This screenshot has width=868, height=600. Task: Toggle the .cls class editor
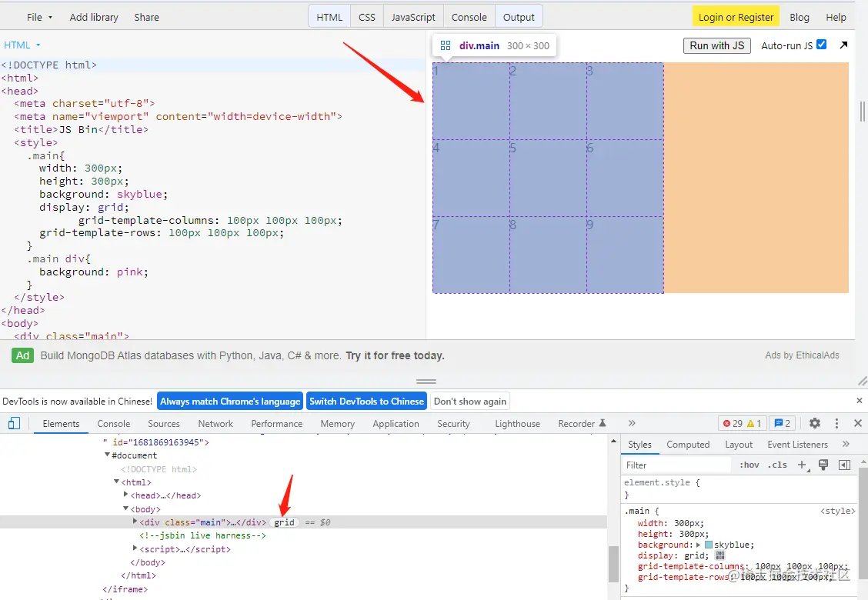[x=777, y=465]
